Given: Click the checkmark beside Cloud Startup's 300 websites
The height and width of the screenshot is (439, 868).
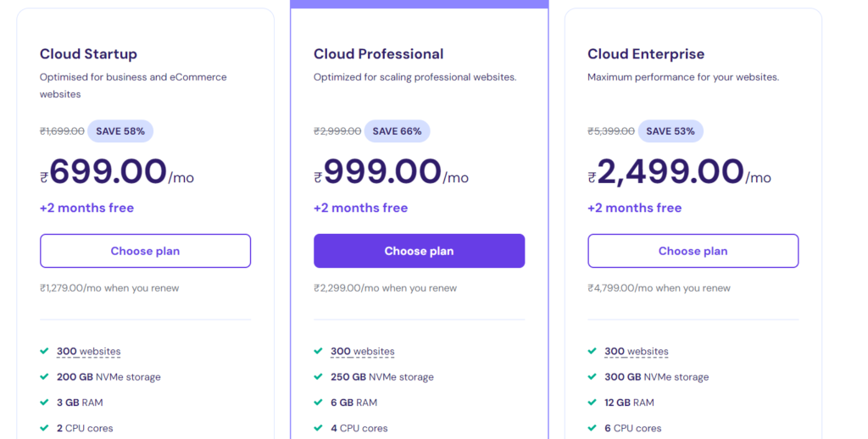Looking at the screenshot, I should pyautogui.click(x=44, y=351).
